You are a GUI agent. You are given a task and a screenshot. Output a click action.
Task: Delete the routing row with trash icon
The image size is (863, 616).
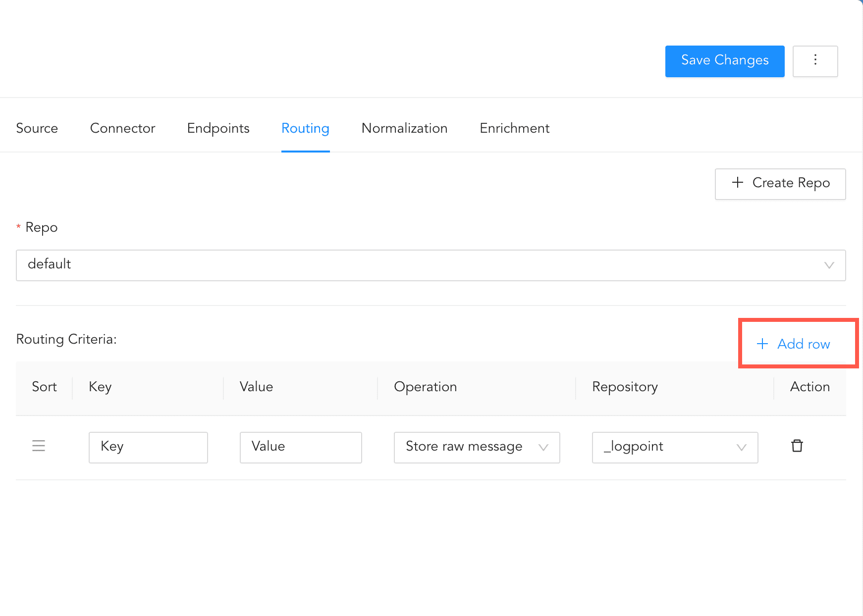tap(797, 446)
